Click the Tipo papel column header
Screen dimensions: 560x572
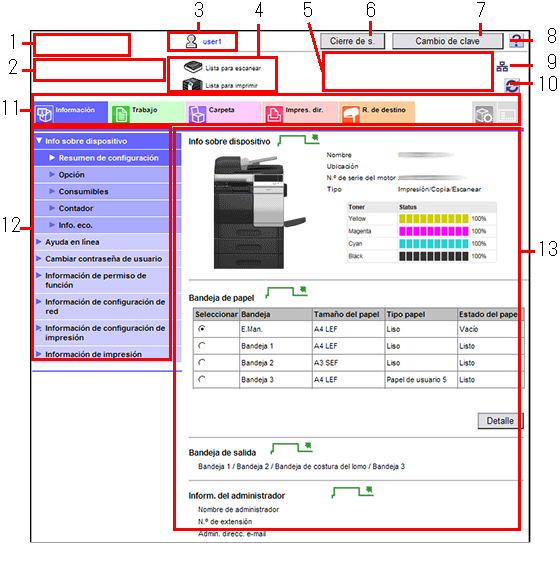[x=421, y=314]
